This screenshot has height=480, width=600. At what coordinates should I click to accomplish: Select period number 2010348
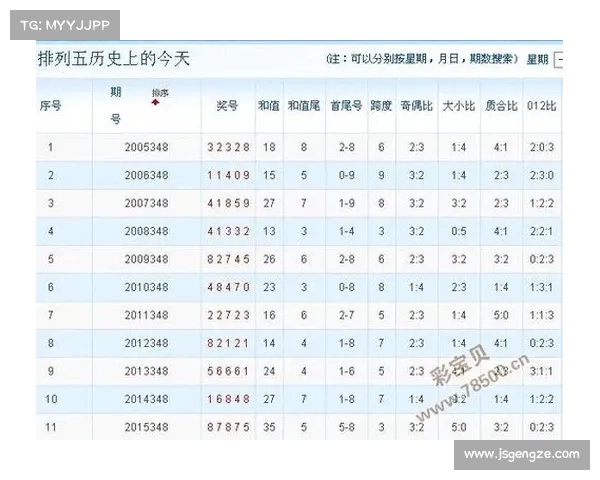[x=146, y=287]
